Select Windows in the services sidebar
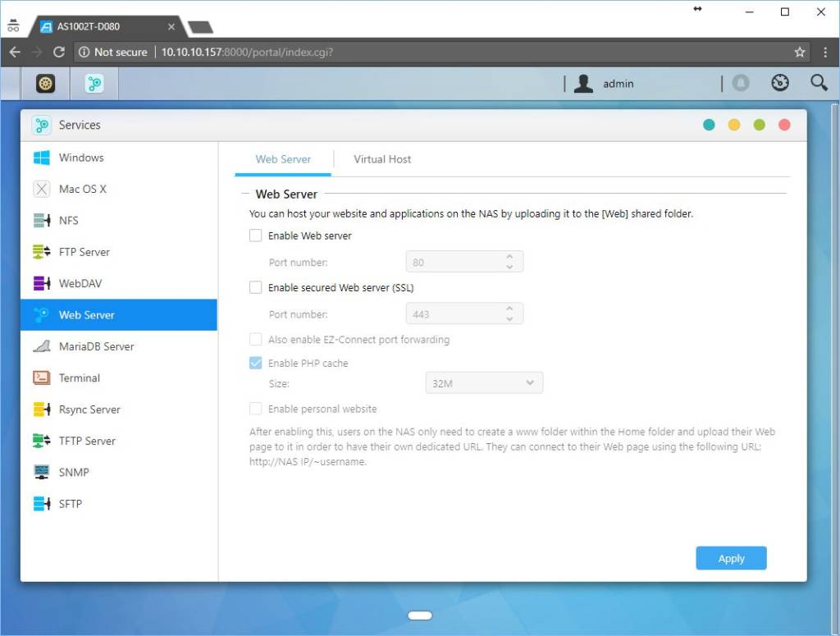 coord(81,158)
